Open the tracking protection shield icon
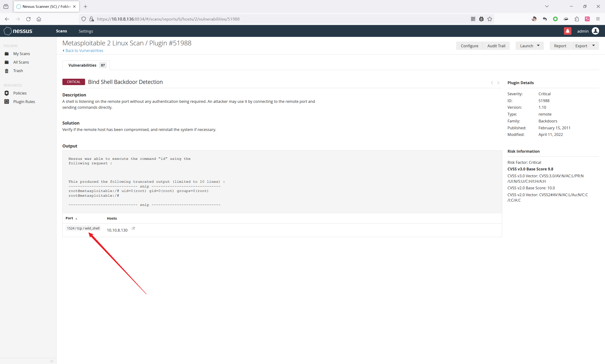This screenshot has height=364, width=605. click(x=84, y=19)
